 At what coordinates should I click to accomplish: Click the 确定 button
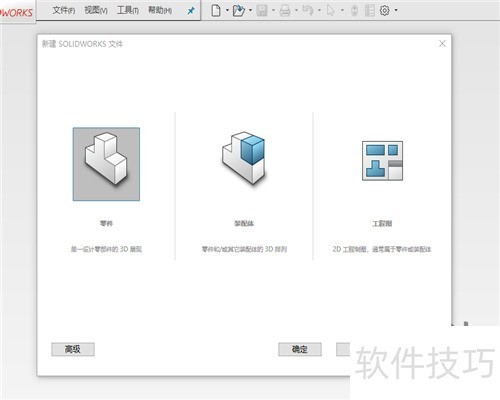(x=300, y=349)
